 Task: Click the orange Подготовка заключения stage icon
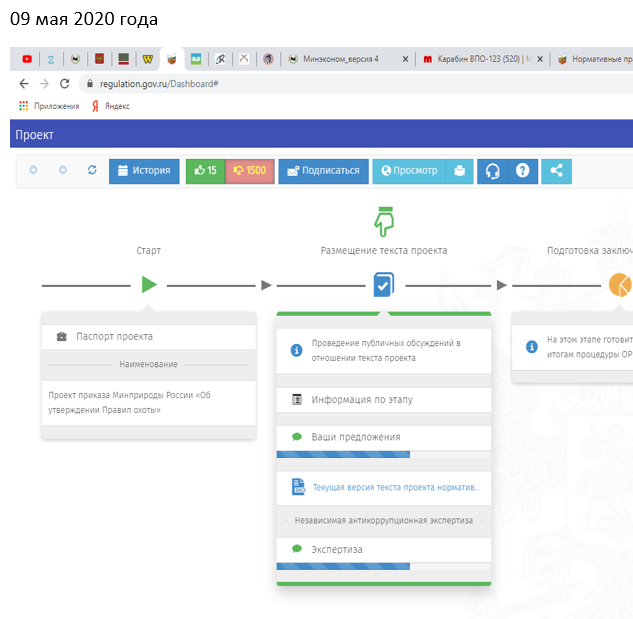[x=621, y=285]
